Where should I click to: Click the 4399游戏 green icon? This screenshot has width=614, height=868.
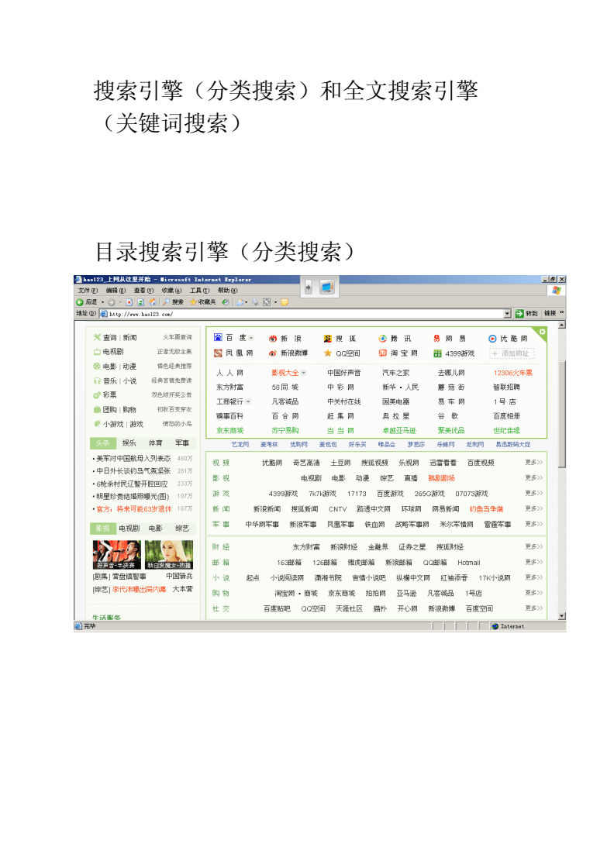pyautogui.click(x=437, y=353)
